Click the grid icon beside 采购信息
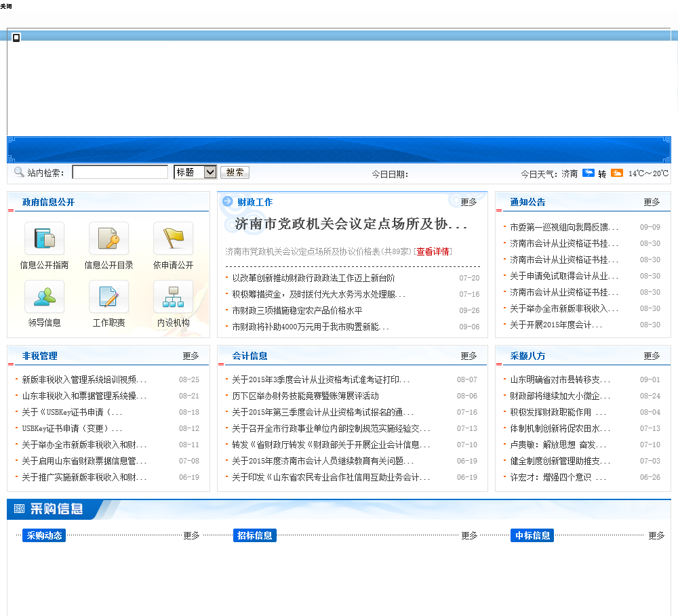 coord(19,508)
